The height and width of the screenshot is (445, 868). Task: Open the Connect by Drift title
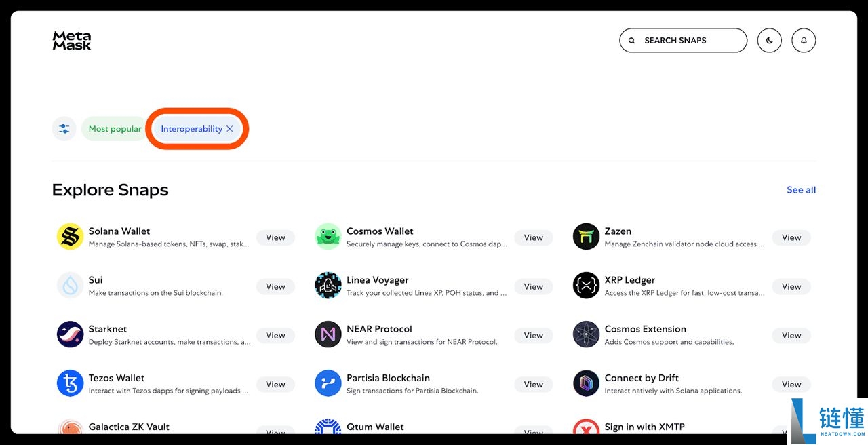pos(642,378)
